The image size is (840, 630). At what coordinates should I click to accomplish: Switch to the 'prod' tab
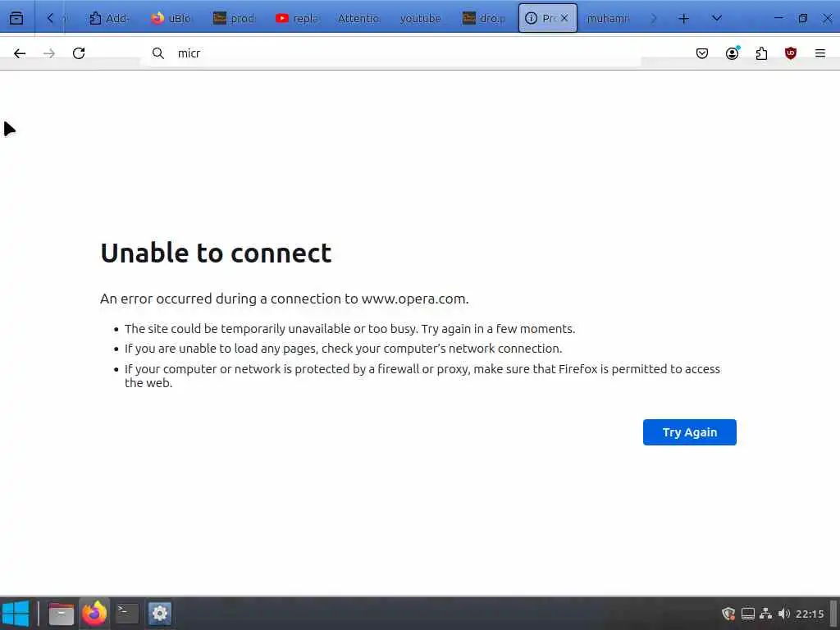pos(234,18)
